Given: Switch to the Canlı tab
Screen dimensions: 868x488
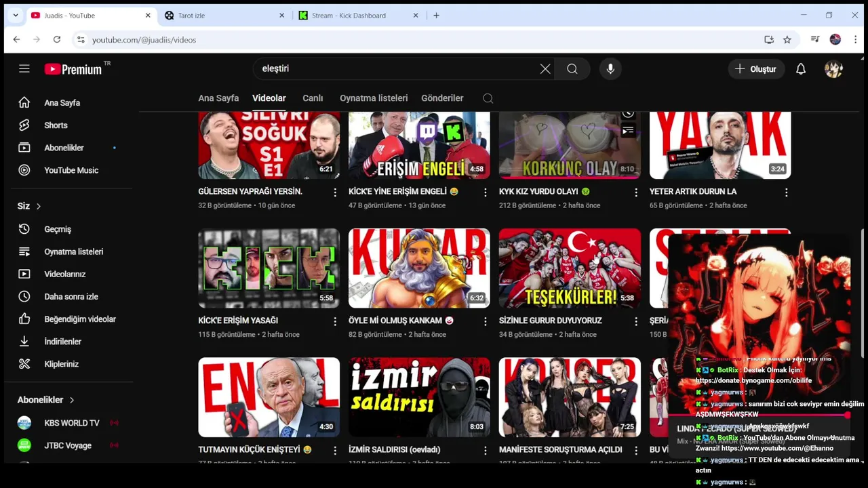Looking at the screenshot, I should (313, 98).
